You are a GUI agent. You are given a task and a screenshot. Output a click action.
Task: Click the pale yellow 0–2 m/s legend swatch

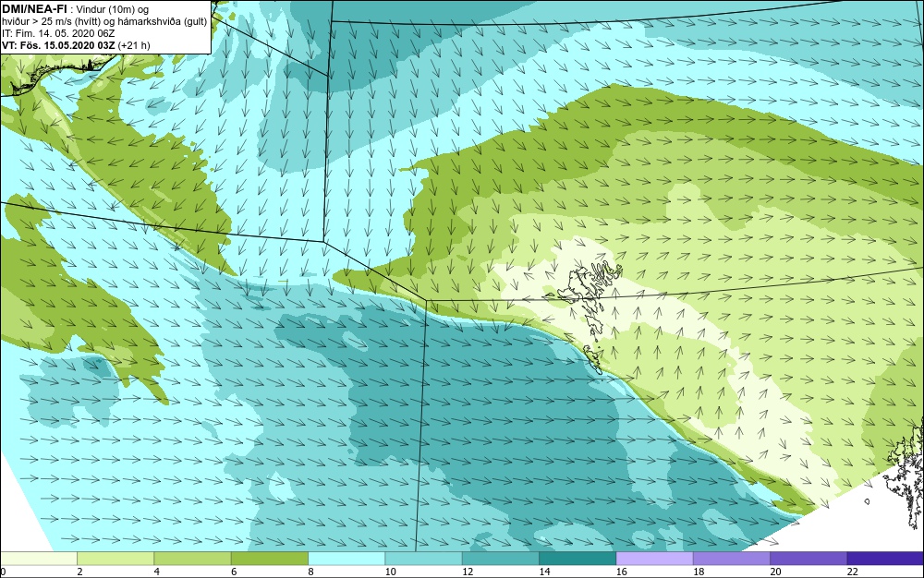(x=38, y=559)
